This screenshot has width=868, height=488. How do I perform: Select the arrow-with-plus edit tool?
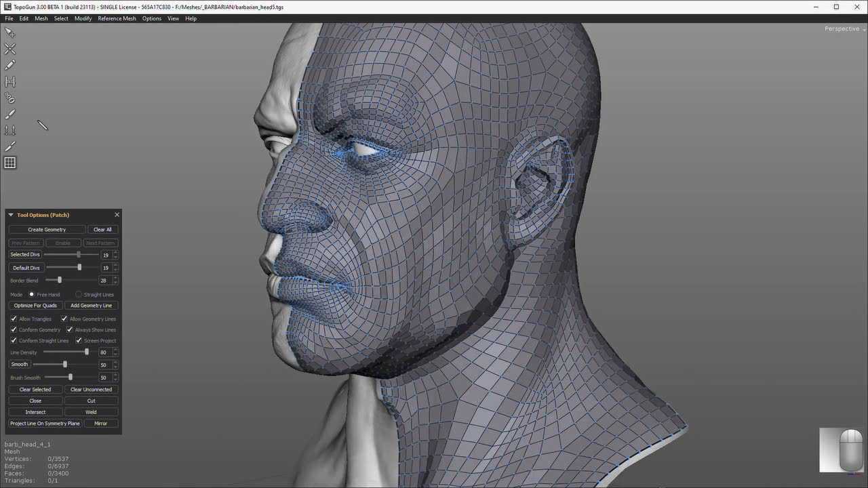click(10, 33)
